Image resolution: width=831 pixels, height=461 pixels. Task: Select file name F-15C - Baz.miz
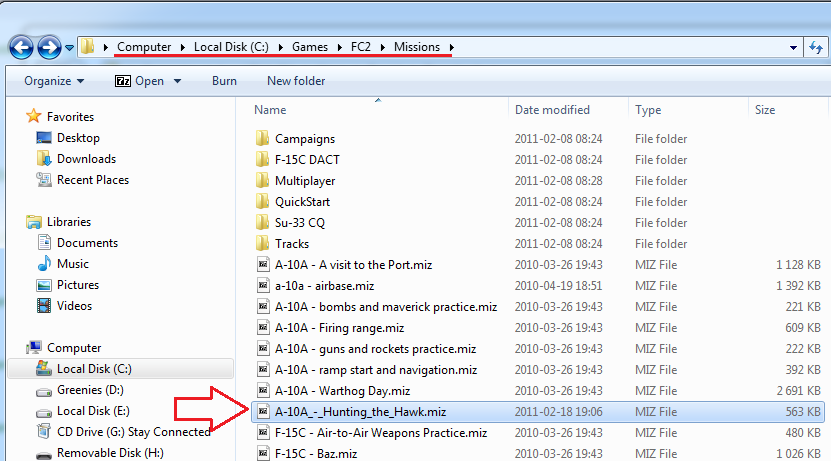pyautogui.click(x=316, y=454)
